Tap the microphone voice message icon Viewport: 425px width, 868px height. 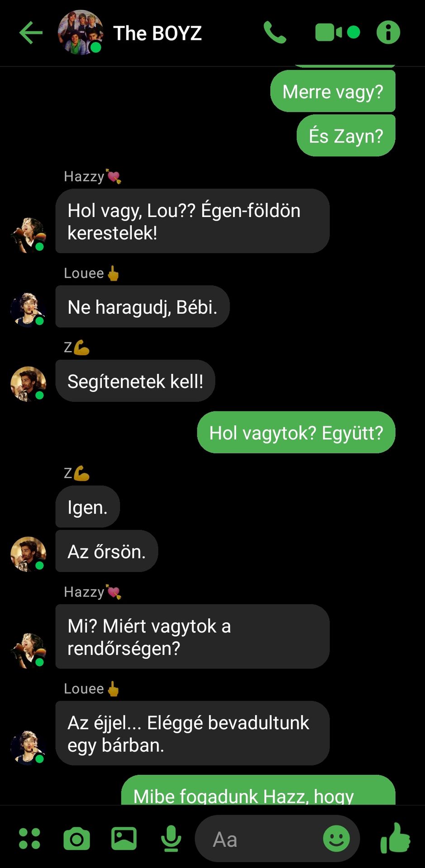[171, 839]
